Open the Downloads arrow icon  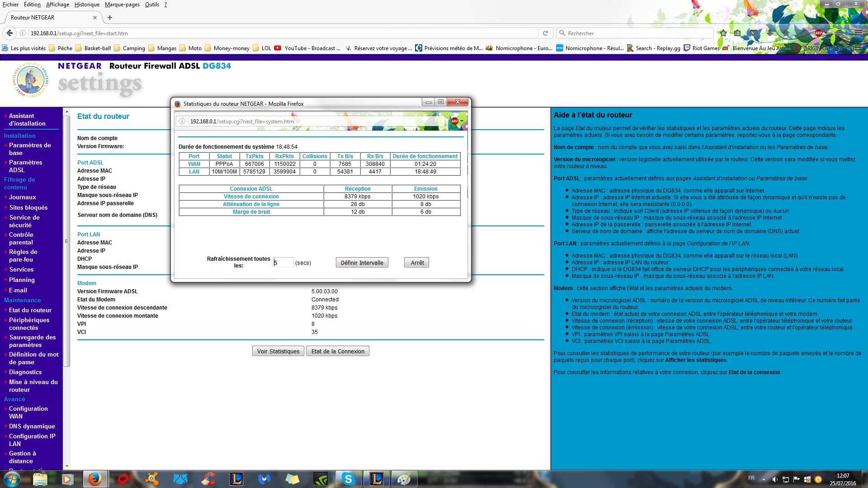770,33
